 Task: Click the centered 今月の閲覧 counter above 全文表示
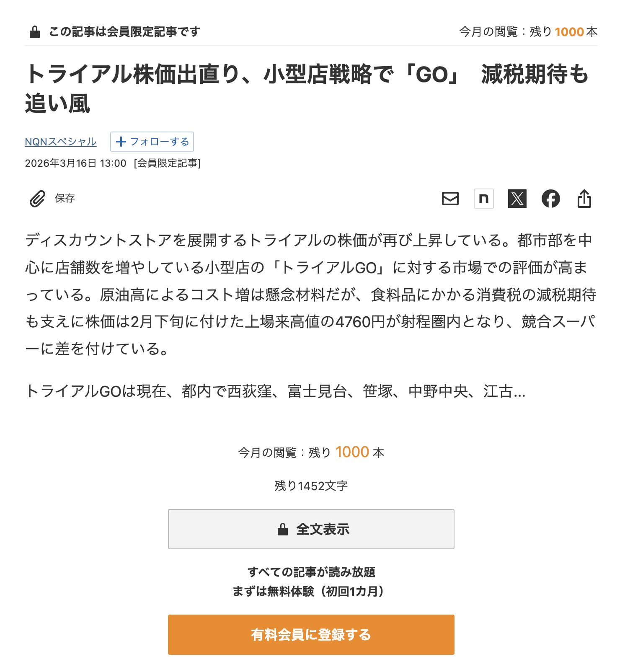pos(311,452)
